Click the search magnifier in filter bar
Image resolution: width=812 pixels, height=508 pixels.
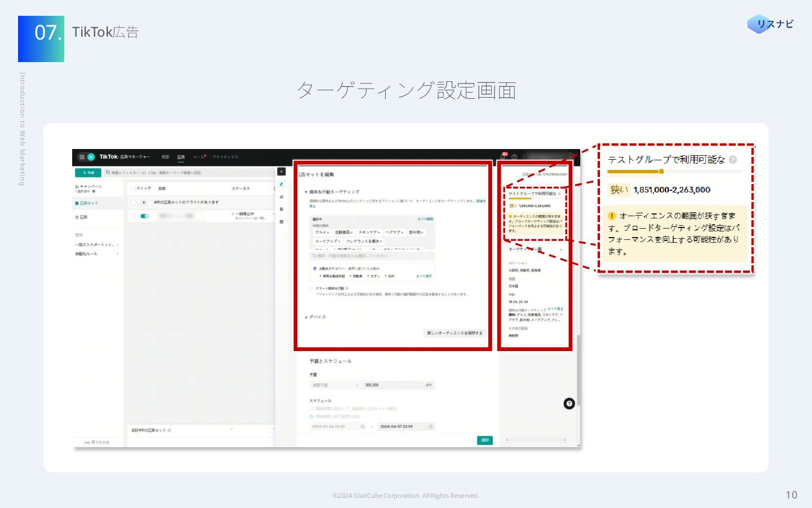click(x=108, y=173)
